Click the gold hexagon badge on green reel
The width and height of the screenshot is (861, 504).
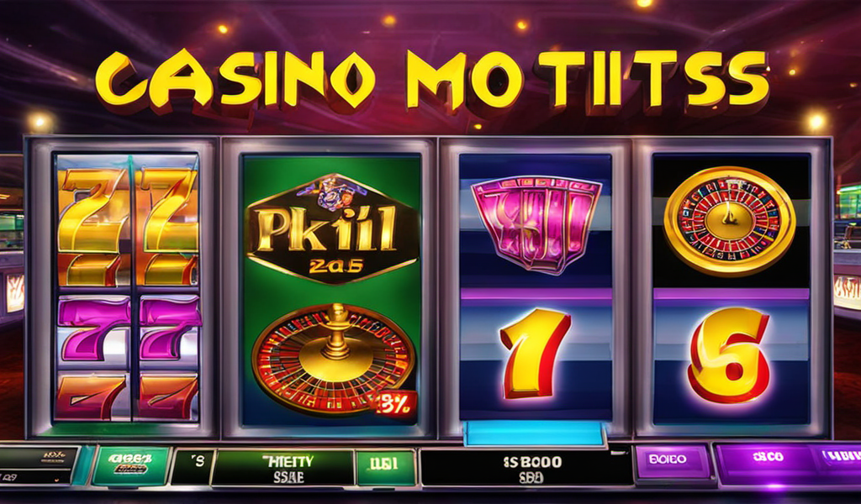(x=330, y=228)
